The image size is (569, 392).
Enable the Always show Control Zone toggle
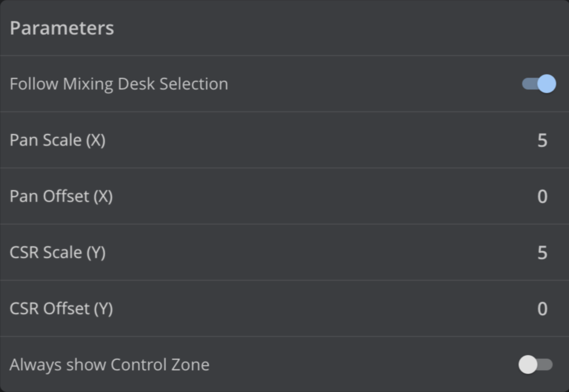tap(535, 365)
